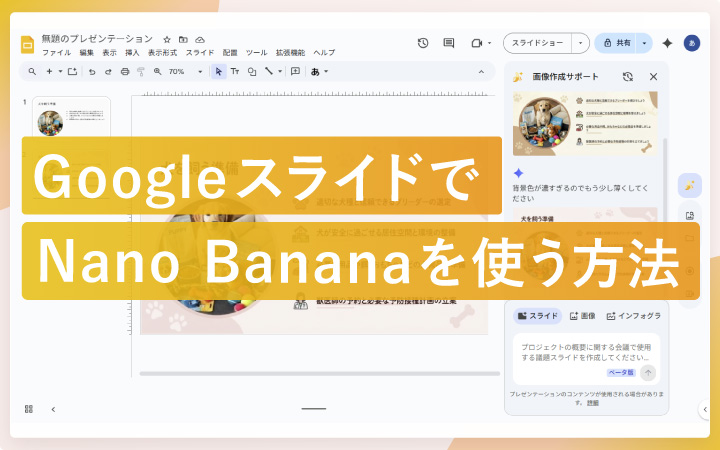Click the sidebar icon below the banana

point(689,215)
